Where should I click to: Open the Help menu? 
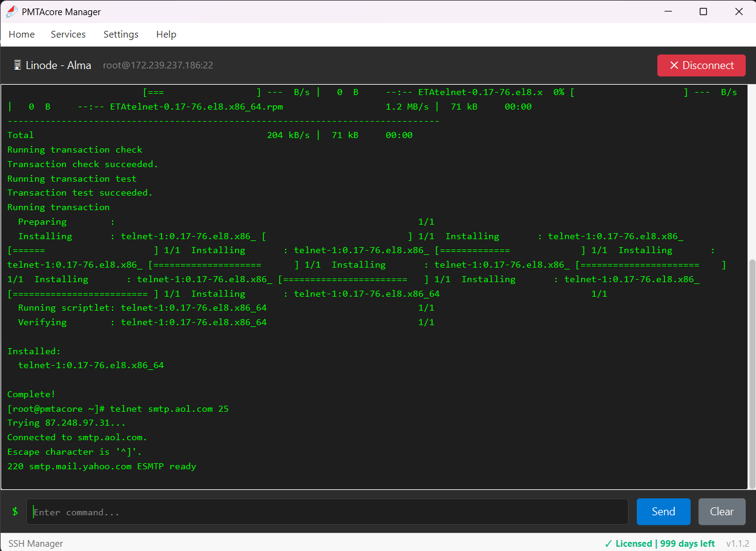coord(166,35)
